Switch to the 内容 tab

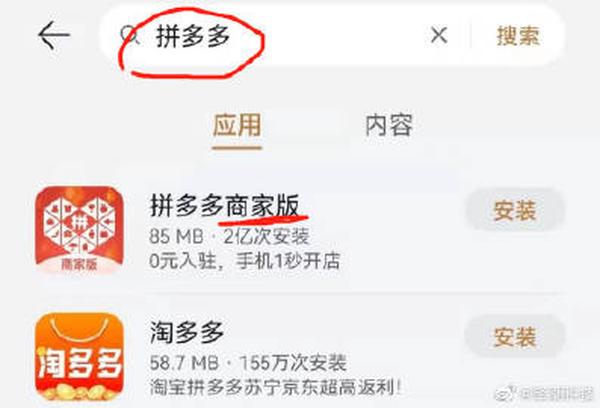[x=389, y=125]
